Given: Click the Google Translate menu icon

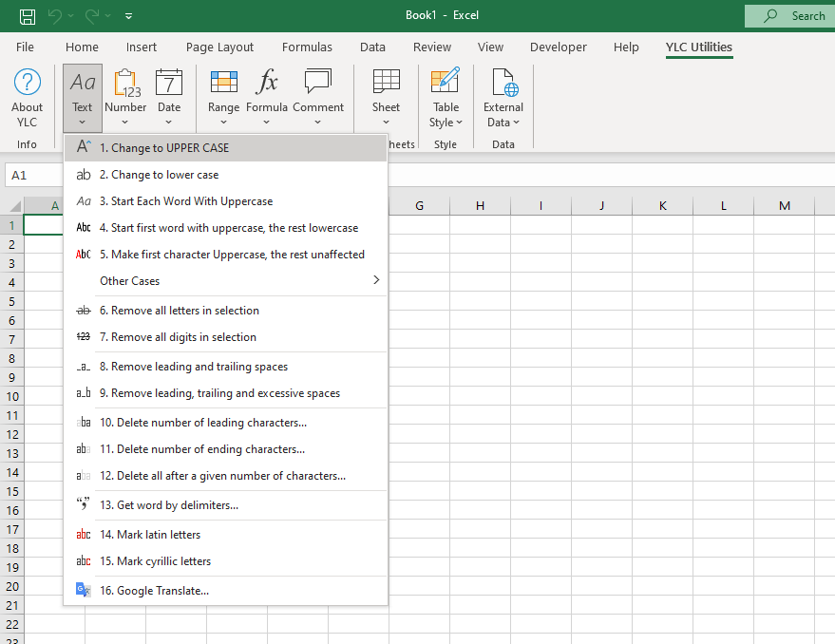Looking at the screenshot, I should 84,591.
